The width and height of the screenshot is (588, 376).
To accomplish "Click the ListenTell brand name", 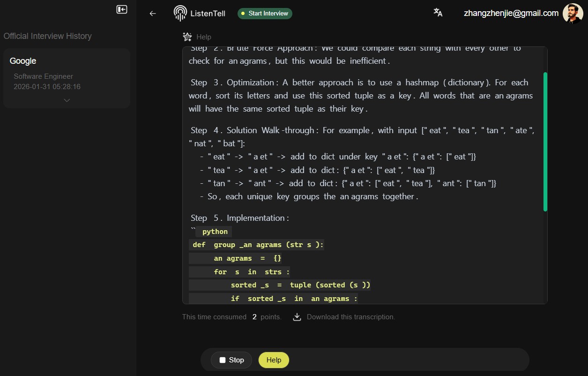I will 208,14.
